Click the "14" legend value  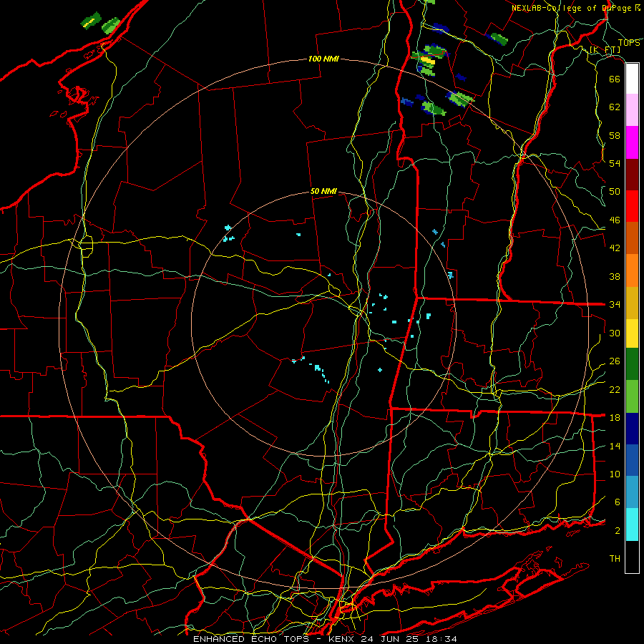(615, 446)
